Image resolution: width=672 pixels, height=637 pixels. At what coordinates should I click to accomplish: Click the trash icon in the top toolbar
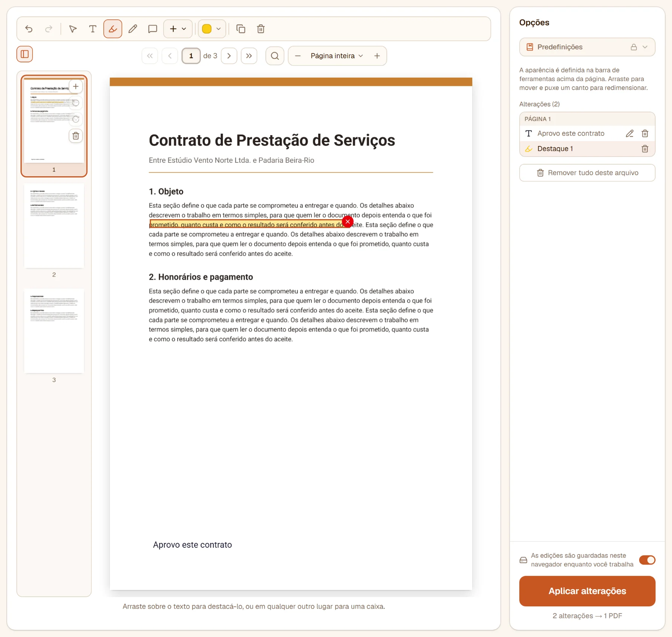coord(261,29)
